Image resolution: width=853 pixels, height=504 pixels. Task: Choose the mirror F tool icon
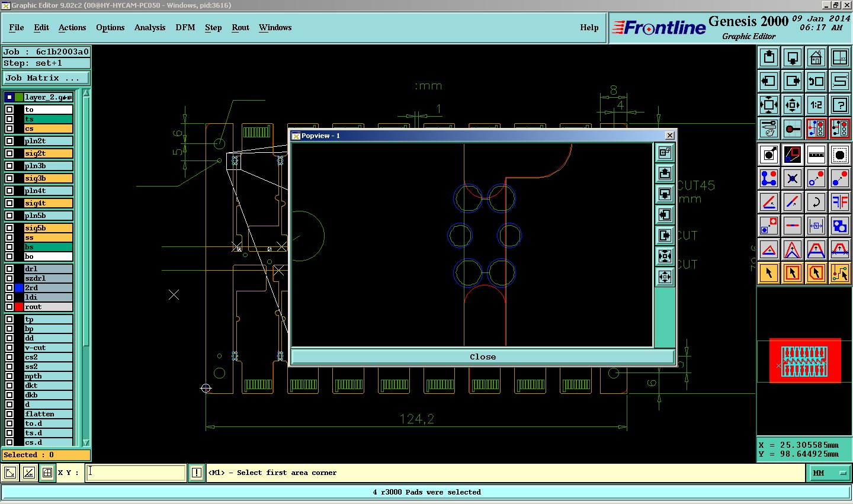coord(840,202)
